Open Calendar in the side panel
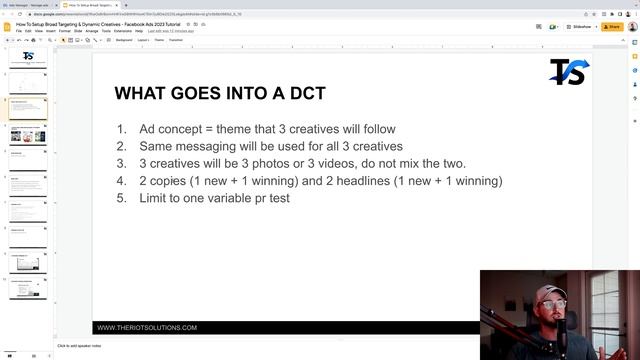This screenshot has height=360, width=640. click(x=635, y=42)
